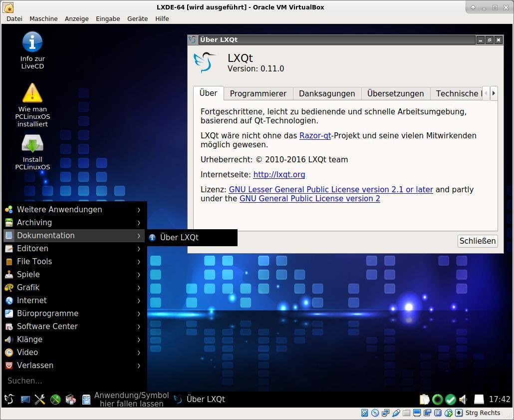
Task: Select Video in the application menu
Action: pos(74,353)
